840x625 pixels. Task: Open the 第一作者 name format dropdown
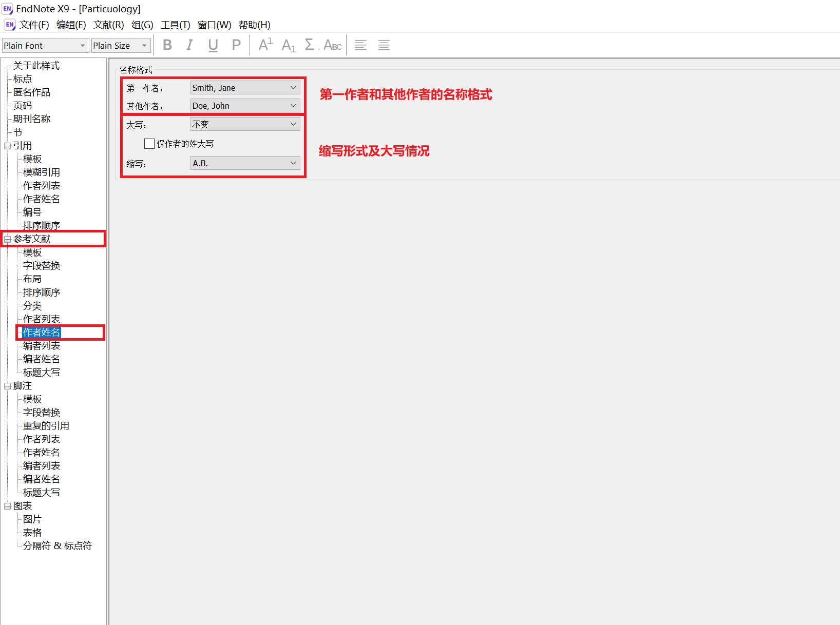click(245, 88)
